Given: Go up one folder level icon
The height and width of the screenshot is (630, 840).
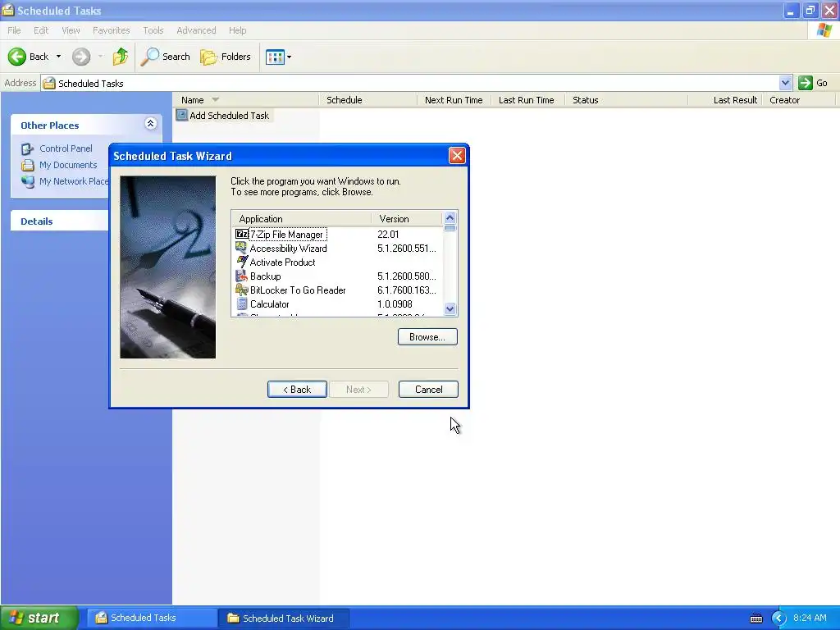Looking at the screenshot, I should click(121, 57).
